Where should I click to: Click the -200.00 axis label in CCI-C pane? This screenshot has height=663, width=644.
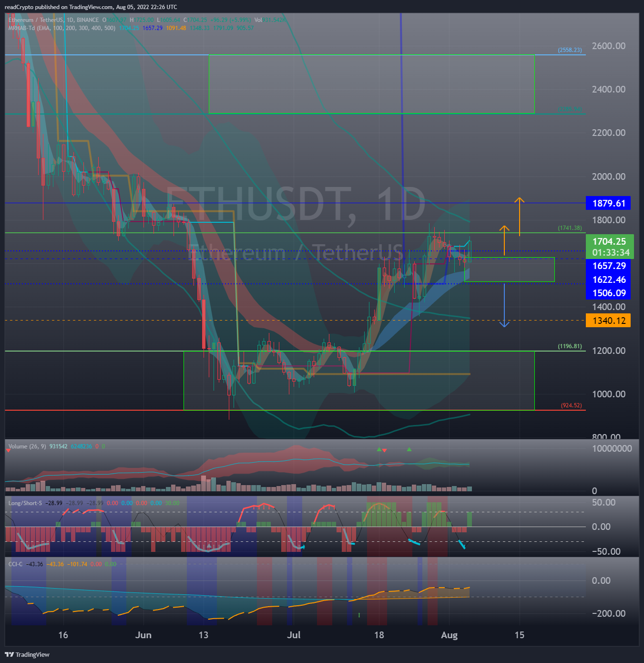(609, 613)
